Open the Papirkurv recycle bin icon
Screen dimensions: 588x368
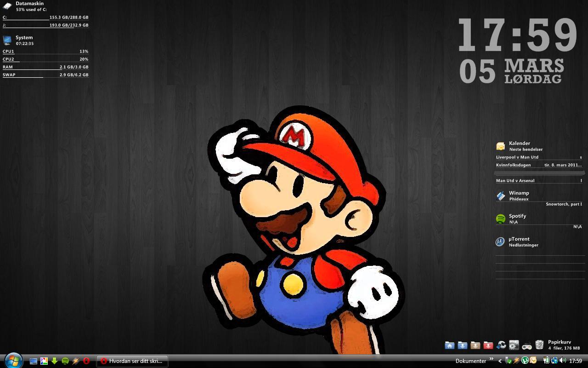(540, 345)
